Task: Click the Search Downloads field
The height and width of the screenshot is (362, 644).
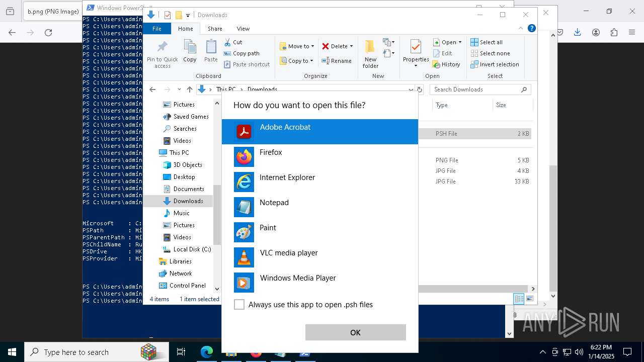Action: [x=480, y=89]
